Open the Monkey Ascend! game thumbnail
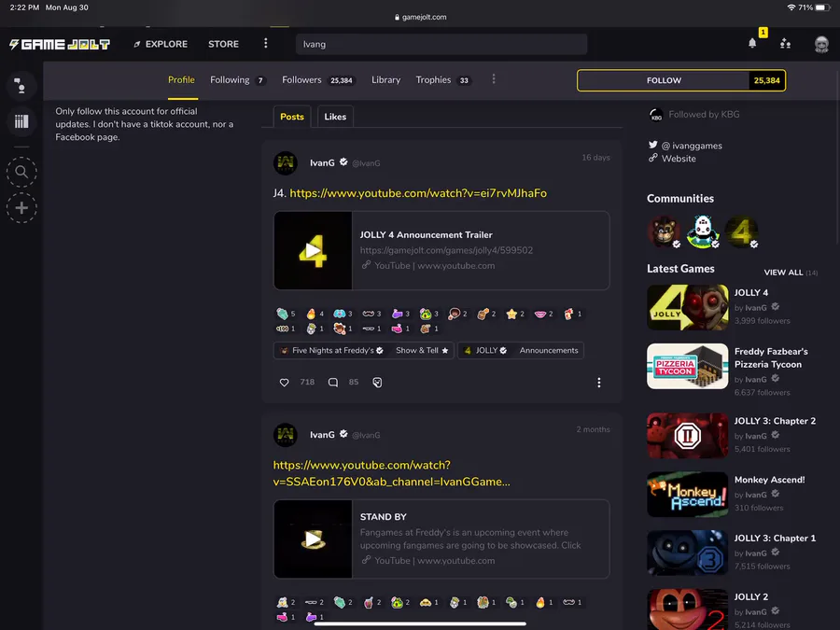 tap(687, 495)
